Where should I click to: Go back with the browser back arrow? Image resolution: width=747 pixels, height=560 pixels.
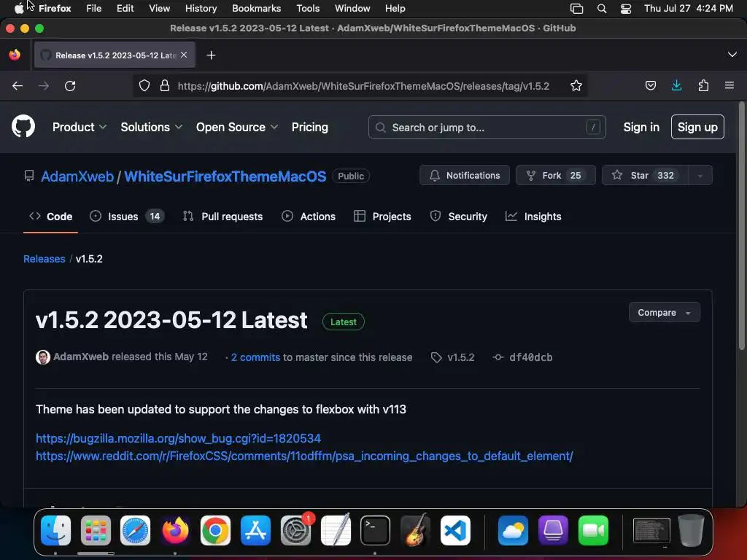coord(18,86)
